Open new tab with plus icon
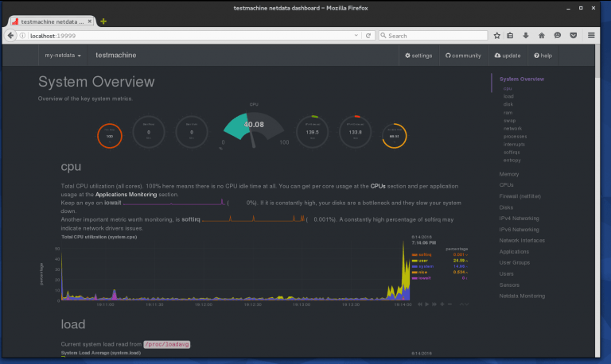 tap(104, 21)
